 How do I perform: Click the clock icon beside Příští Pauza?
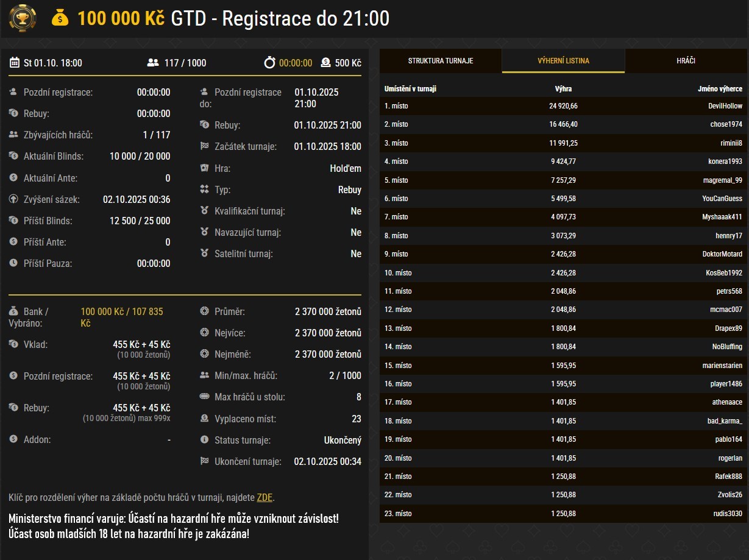(13, 263)
